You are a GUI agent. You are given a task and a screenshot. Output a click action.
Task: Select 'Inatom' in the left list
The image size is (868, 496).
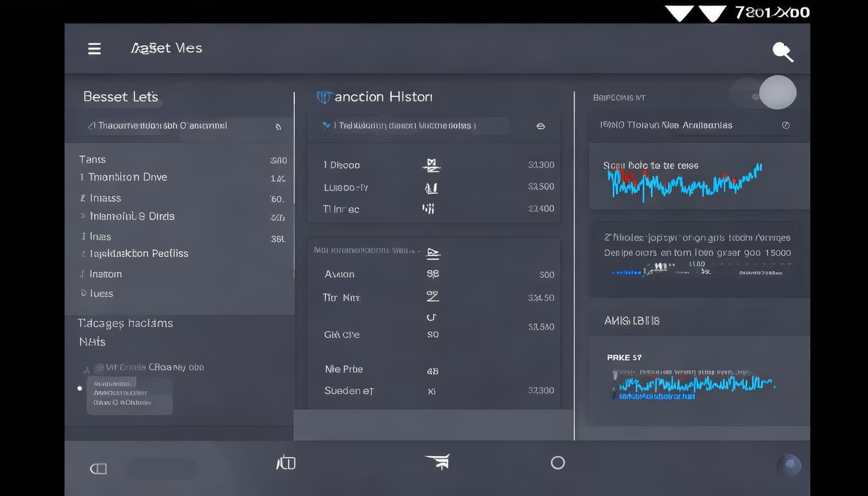(x=105, y=274)
